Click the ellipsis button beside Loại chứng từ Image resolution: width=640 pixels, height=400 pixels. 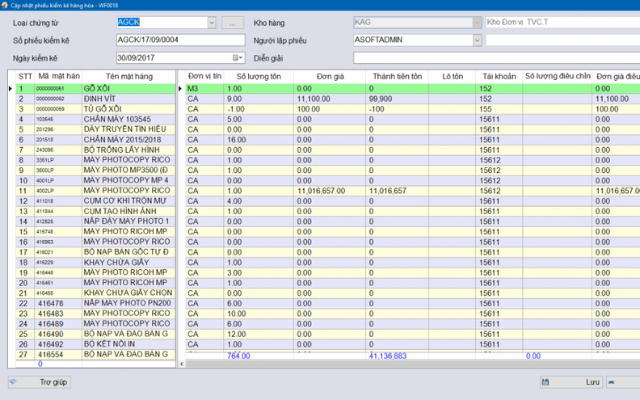(x=232, y=21)
